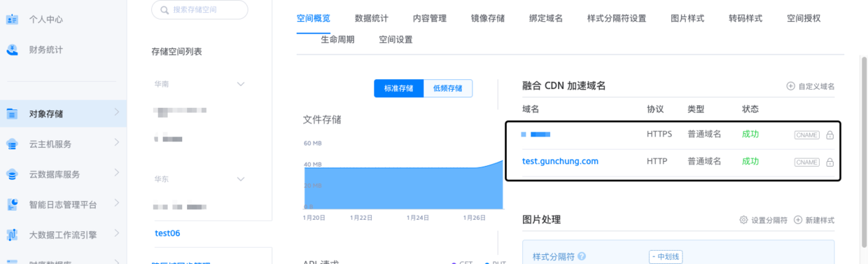Image resolution: width=868 pixels, height=264 pixels.
Task: Click the 对象存储 sidebar icon
Action: [x=12, y=113]
